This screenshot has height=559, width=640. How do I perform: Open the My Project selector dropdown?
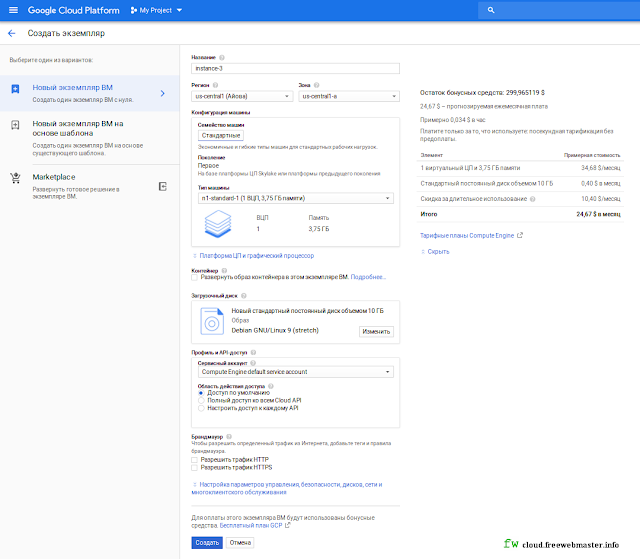pos(156,10)
